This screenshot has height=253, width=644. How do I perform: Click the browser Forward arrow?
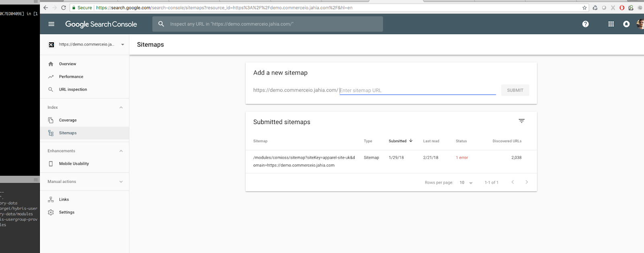pyautogui.click(x=54, y=8)
